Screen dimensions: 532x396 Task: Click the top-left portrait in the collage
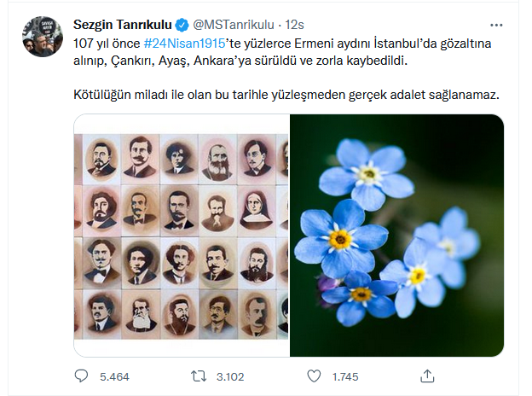pos(101,157)
